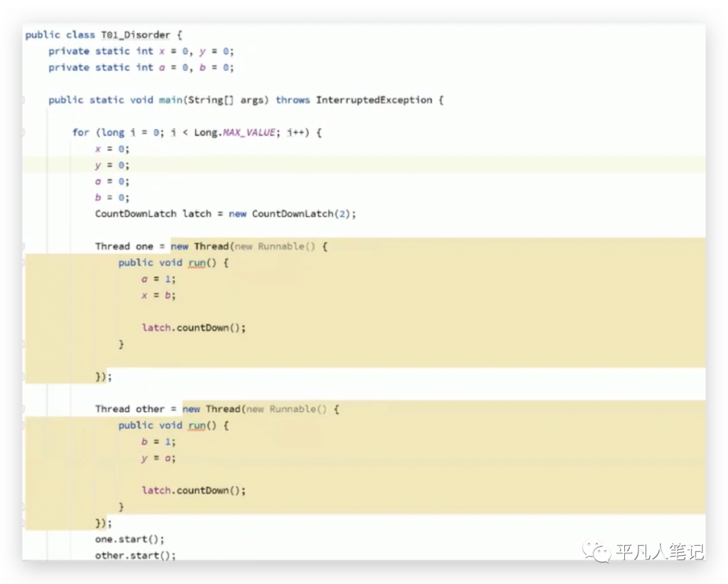This screenshot has height=584, width=728.
Task: Click the for keyword of the loop
Action: [80, 132]
